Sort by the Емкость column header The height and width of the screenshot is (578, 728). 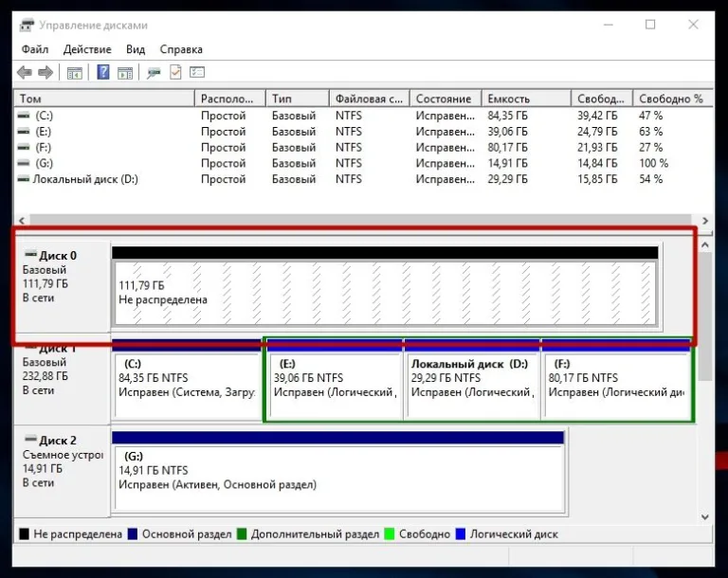[526, 99]
